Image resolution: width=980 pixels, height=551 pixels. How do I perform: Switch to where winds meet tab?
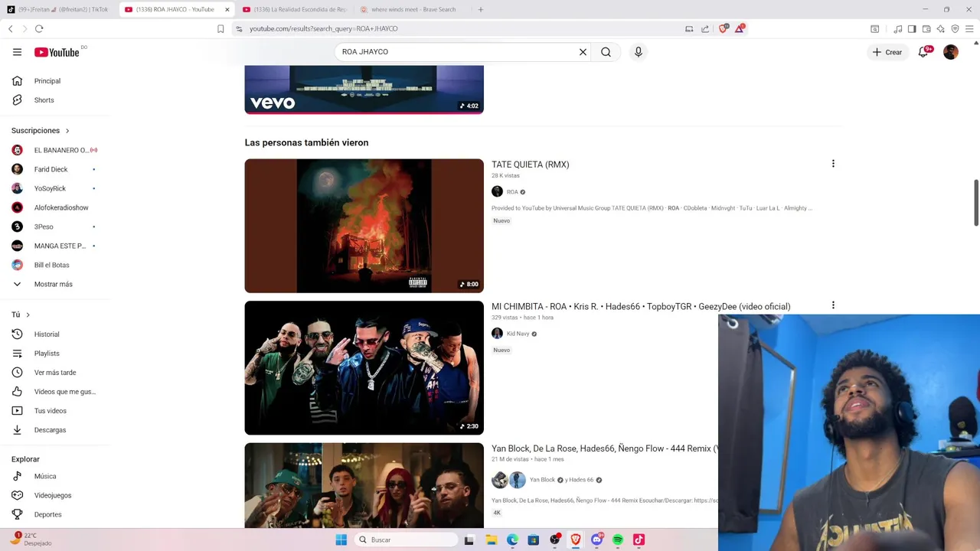412,9
